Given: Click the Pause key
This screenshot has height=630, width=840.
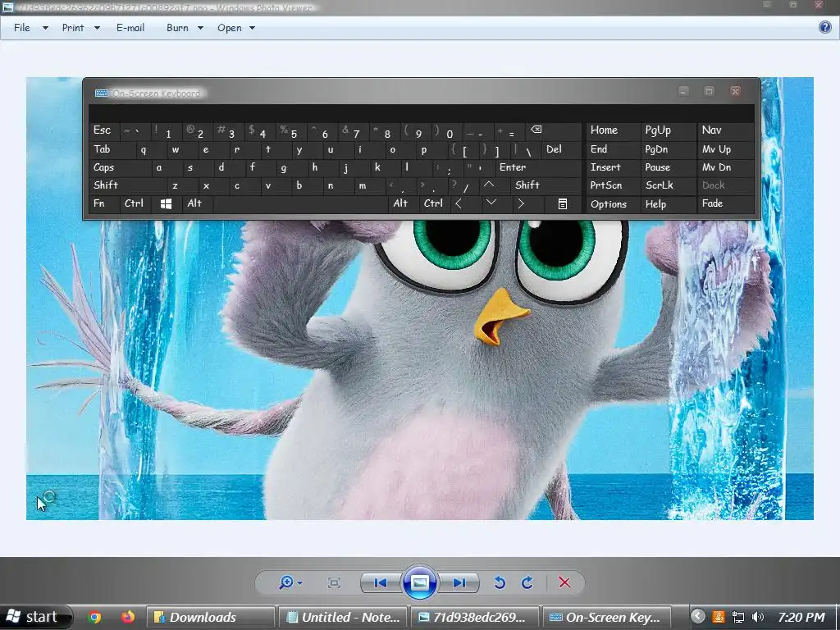Looking at the screenshot, I should tap(668, 167).
